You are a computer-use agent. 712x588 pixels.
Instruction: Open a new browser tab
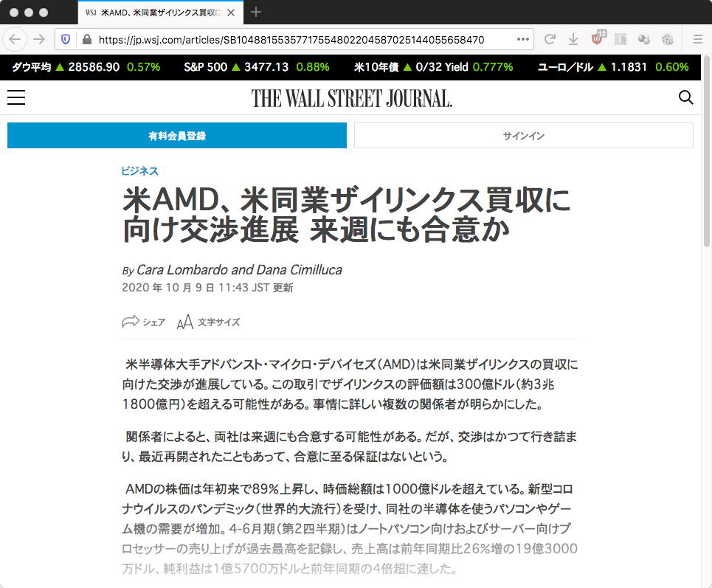255,13
